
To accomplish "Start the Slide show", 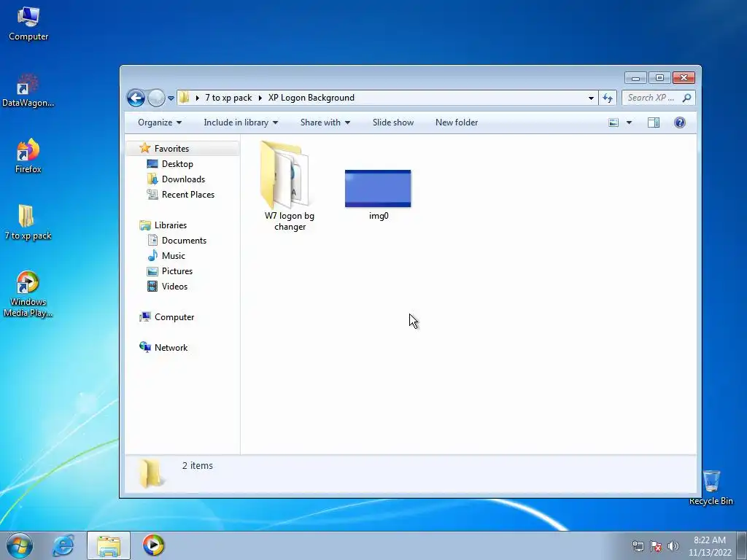I will [393, 122].
